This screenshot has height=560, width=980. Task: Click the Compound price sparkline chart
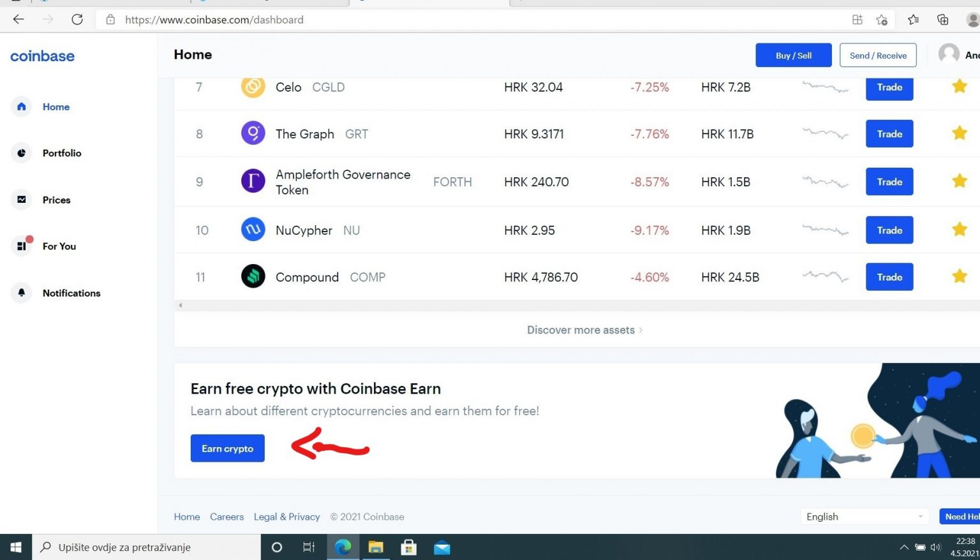[x=826, y=276]
